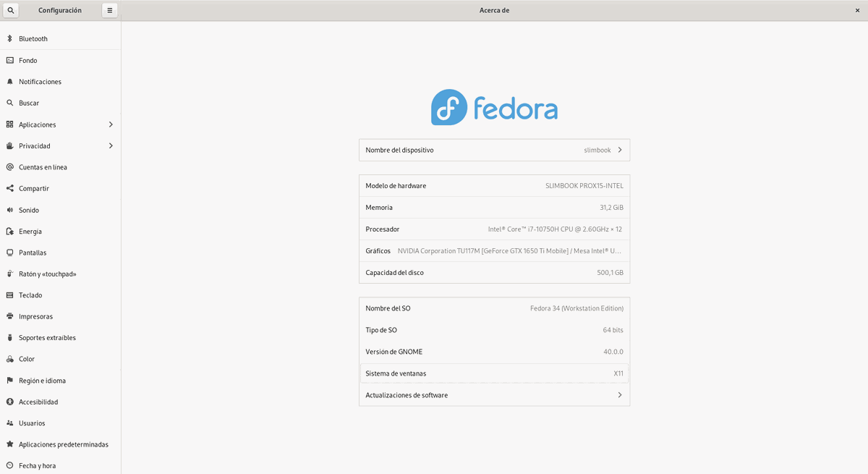The height and width of the screenshot is (474, 868).
Task: Open the hamburger menu button
Action: (x=109, y=11)
